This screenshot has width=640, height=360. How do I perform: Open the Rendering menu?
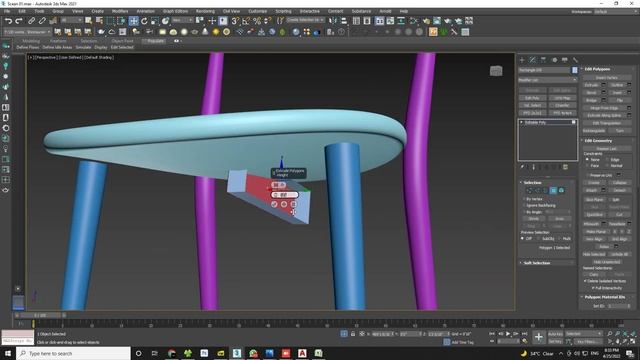(205, 11)
